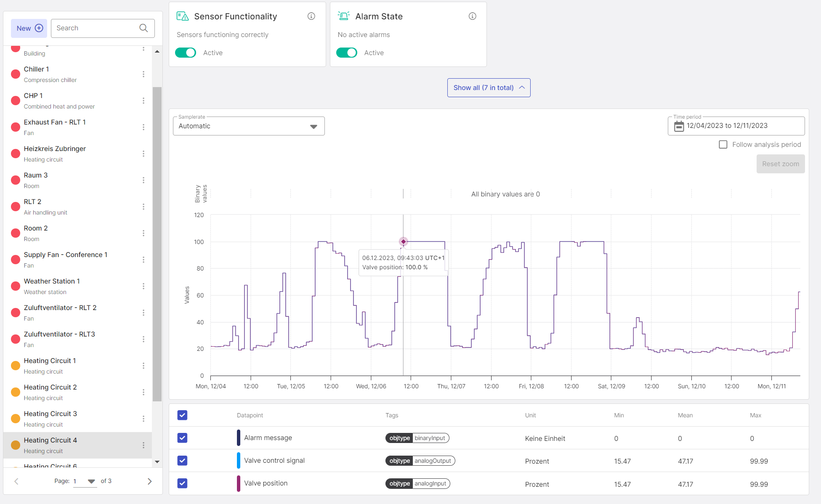Click list scrollbar up arrow
Viewport: 821px width, 504px height.
(x=157, y=51)
